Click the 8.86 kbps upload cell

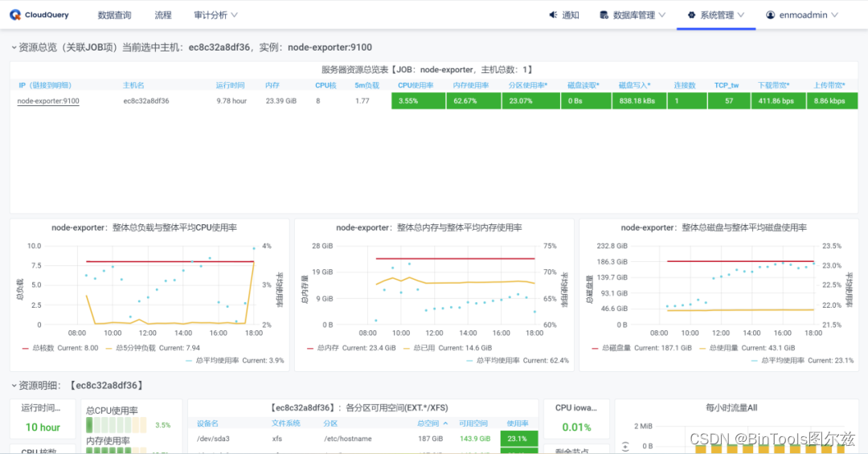coord(832,100)
